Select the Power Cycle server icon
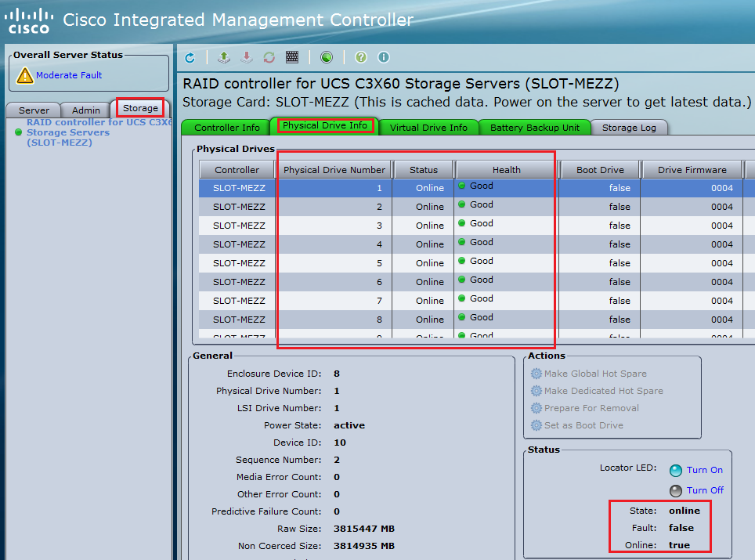The width and height of the screenshot is (755, 560). [269, 56]
